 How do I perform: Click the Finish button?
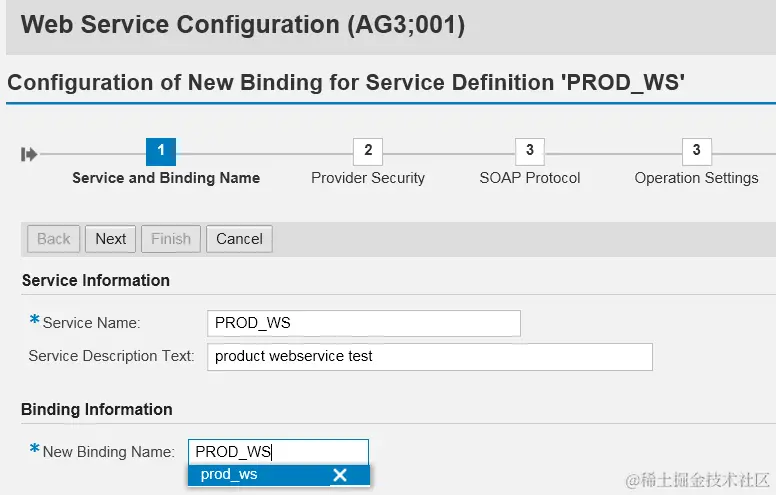click(171, 239)
